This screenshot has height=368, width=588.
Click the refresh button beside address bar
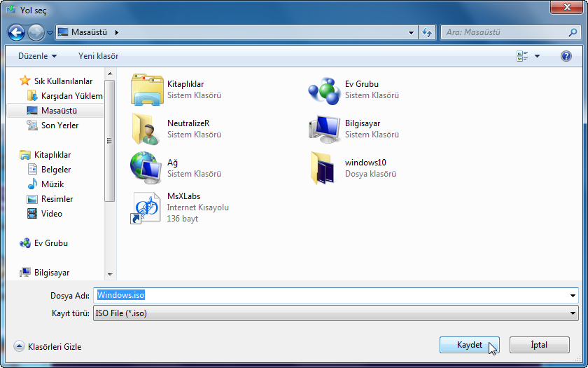coord(428,32)
